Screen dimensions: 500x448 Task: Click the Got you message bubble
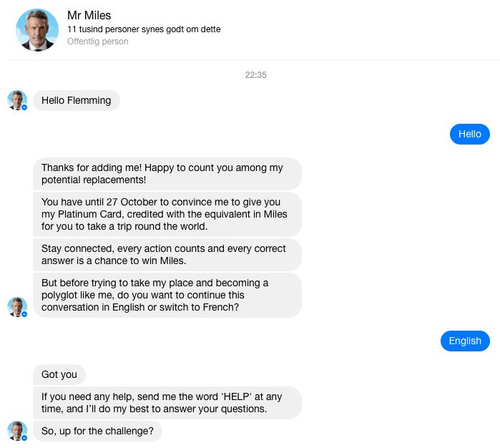[59, 374]
